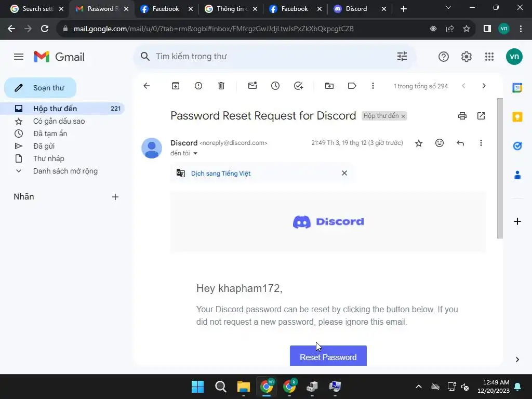532x399 pixels.
Task: Print the email conversation
Action: (462, 116)
